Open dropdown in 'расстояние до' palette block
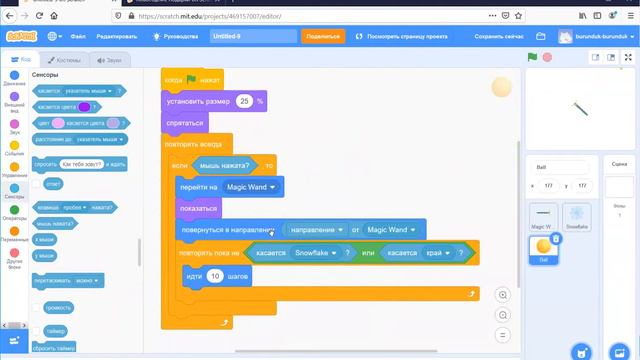Image resolution: width=640 pixels, height=360 pixels. pos(100,139)
